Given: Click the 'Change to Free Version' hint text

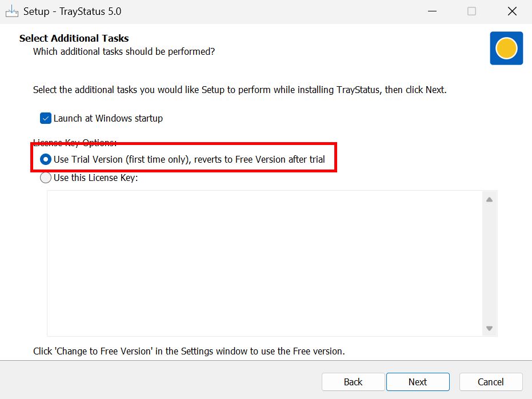Looking at the screenshot, I should [x=189, y=351].
